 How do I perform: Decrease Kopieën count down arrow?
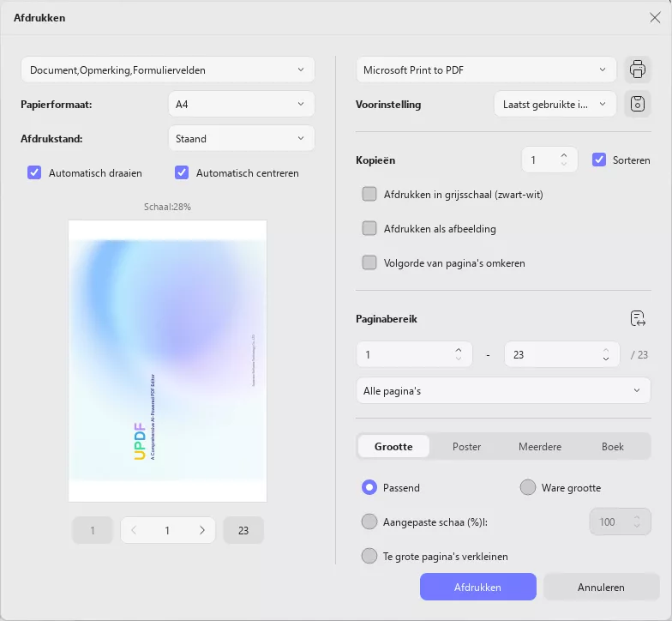point(564,164)
